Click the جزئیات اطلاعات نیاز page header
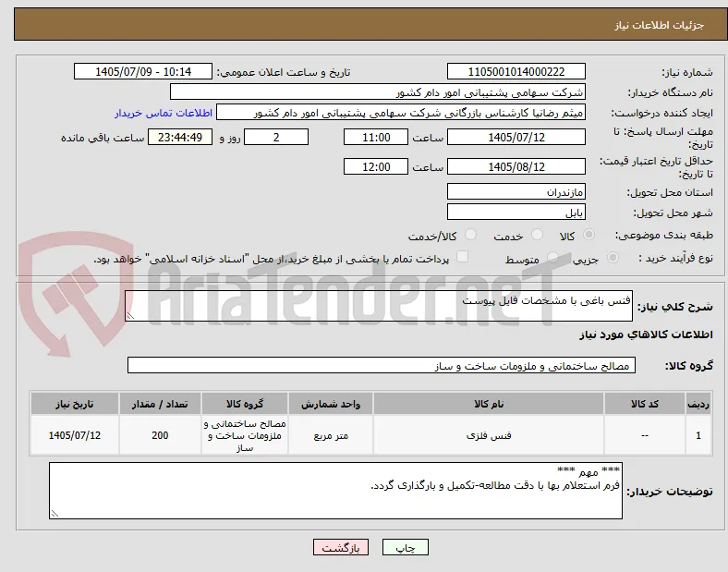728x572 pixels. coord(660,25)
